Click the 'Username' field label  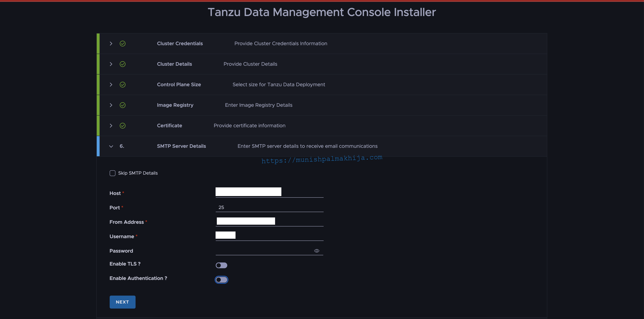point(122,237)
